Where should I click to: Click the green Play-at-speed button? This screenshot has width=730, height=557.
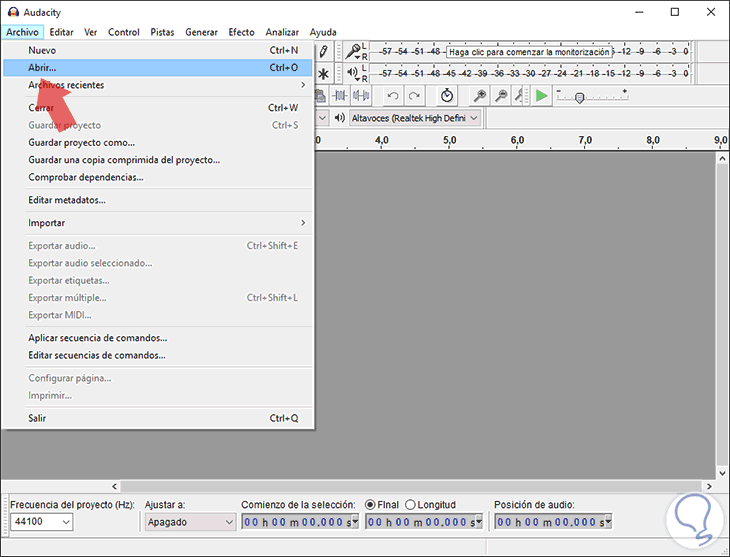[541, 96]
